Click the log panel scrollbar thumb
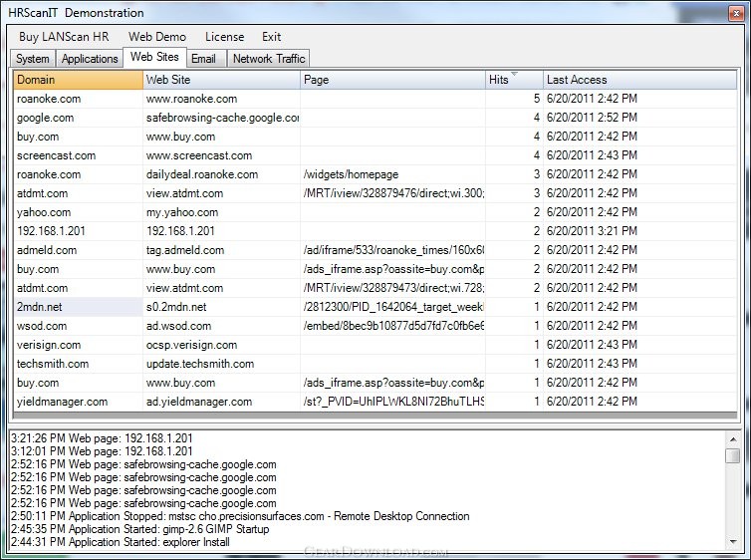The width and height of the screenshot is (751, 560). [x=733, y=455]
